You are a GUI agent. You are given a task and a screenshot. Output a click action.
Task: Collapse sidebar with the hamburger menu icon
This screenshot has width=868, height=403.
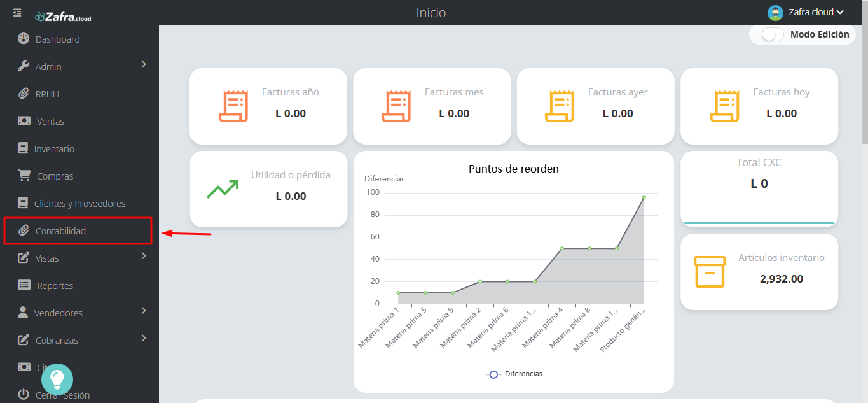tap(17, 13)
